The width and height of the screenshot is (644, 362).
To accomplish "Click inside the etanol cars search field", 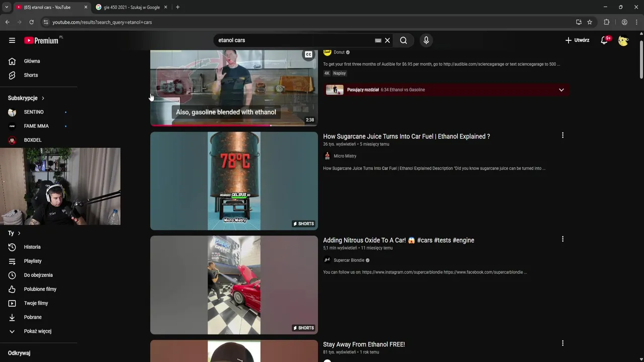I will point(294,40).
